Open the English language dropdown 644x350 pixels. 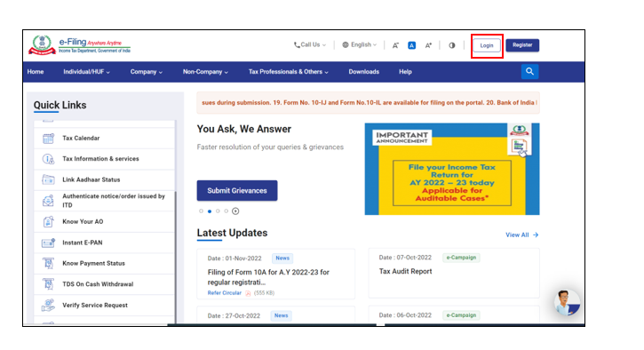click(x=360, y=44)
